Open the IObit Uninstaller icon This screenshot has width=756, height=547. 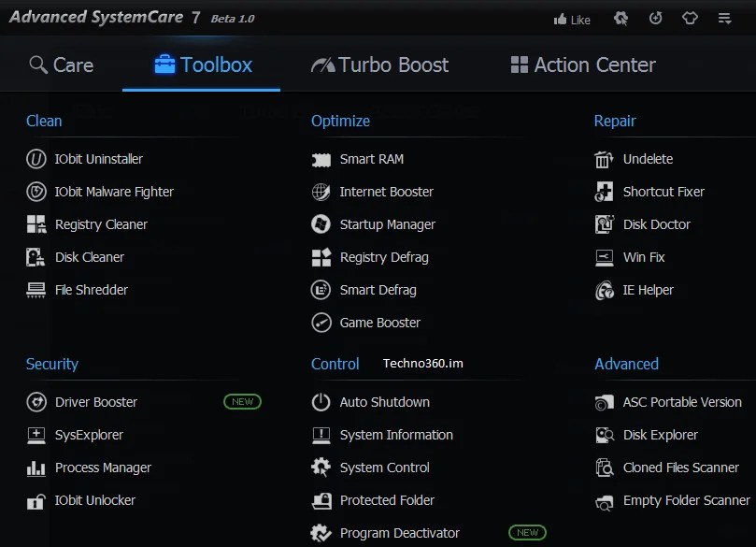point(36,159)
